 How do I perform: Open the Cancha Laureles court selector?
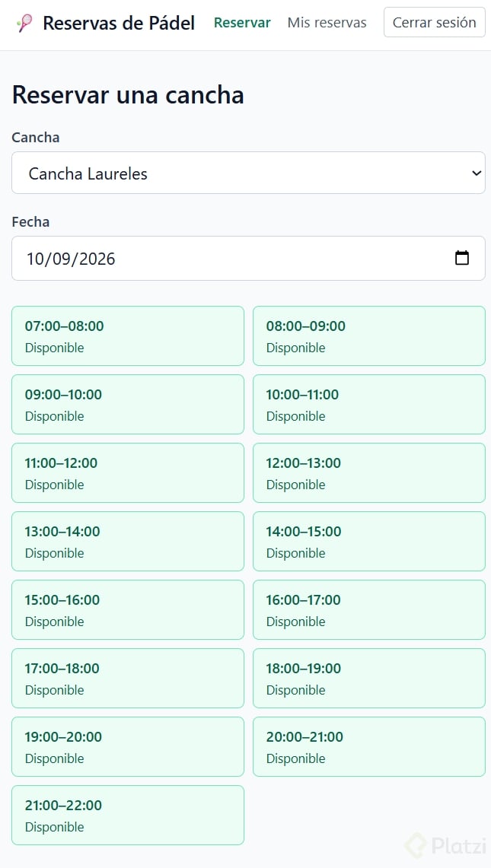[x=248, y=173]
